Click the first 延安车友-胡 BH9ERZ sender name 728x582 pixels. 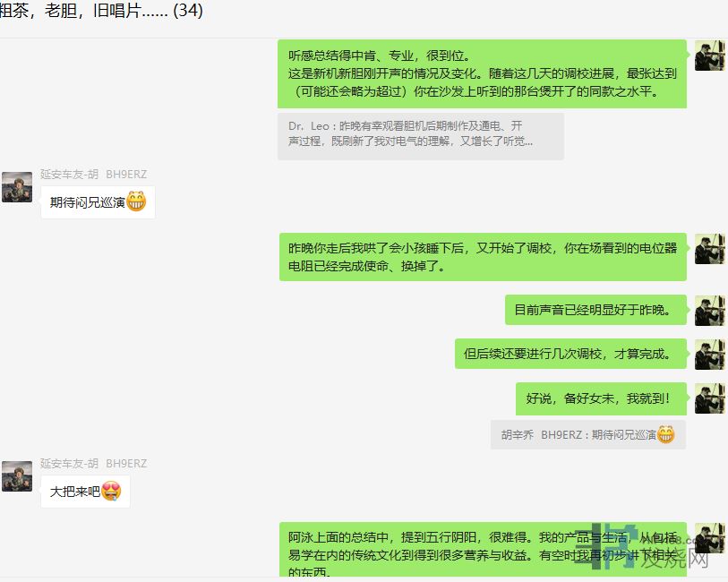coord(93,174)
